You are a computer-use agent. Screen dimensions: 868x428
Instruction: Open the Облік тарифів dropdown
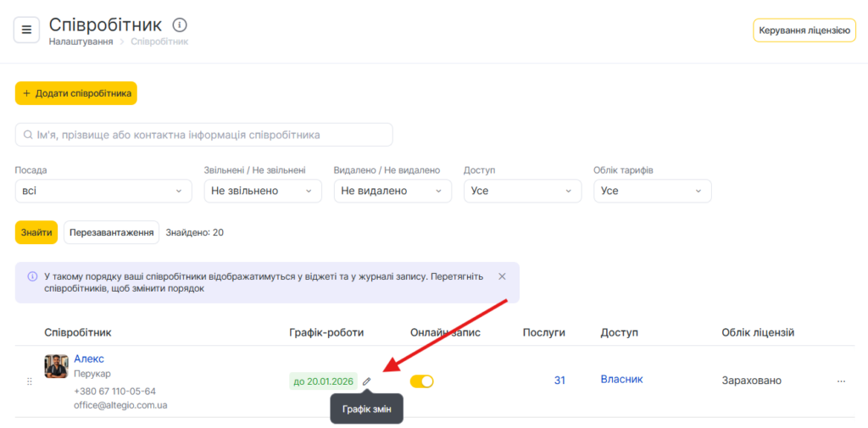pos(652,191)
